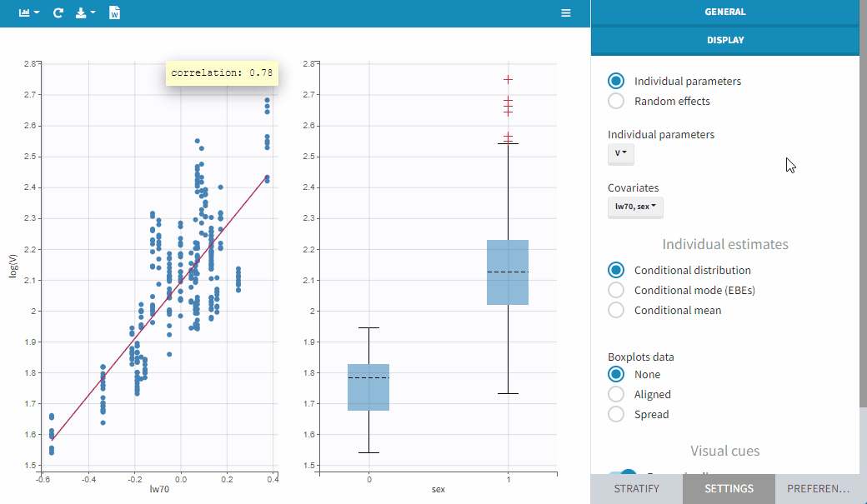This screenshot has height=504, width=867.
Task: Choose Conditional mode (EBEs) option
Action: point(616,290)
